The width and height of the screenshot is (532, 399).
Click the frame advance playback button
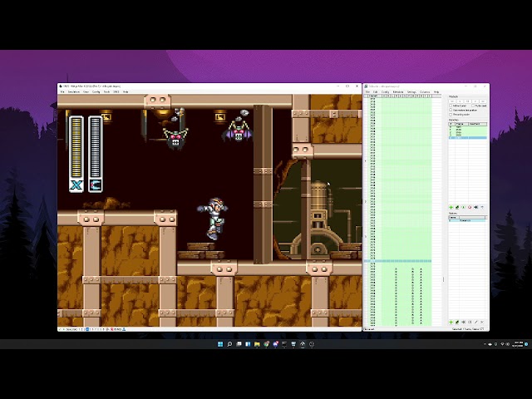pos(475,101)
